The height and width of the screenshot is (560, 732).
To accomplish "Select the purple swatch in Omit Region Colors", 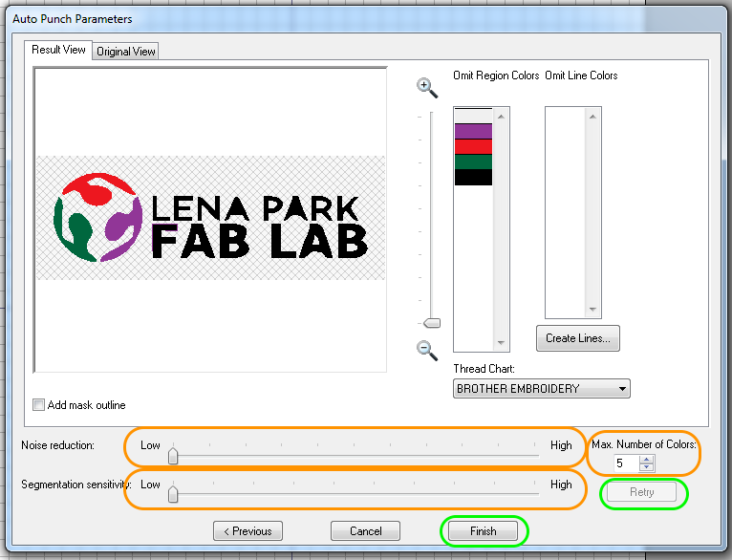I will pos(473,131).
